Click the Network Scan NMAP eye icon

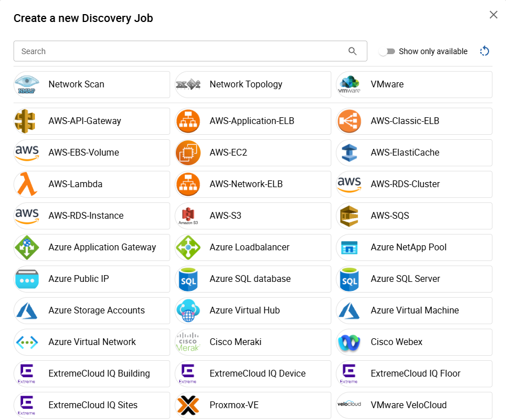[27, 85]
